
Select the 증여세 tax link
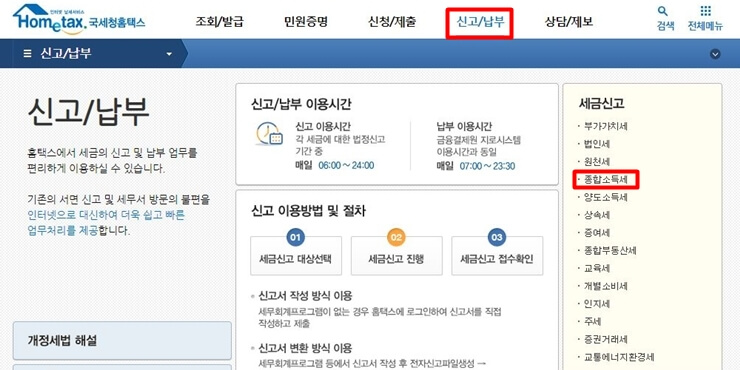597,233
